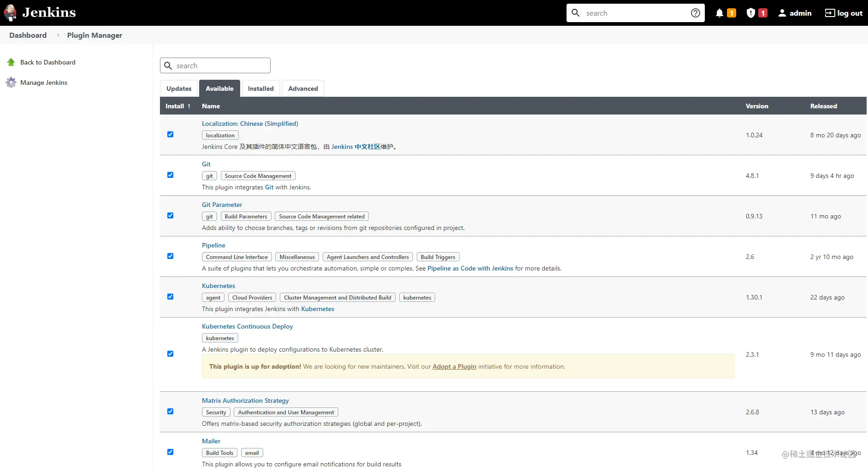868x471 pixels.
Task: Click the log out icon
Action: point(830,13)
